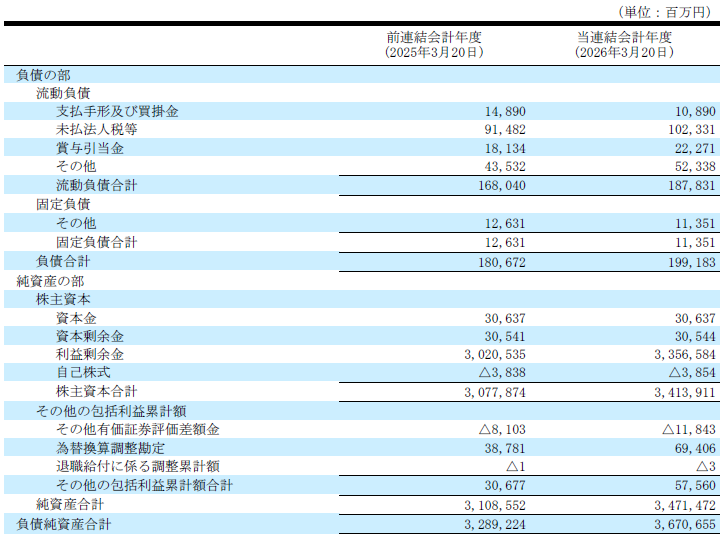
Task: Click the 自己株式 row label
Action: 83,372
